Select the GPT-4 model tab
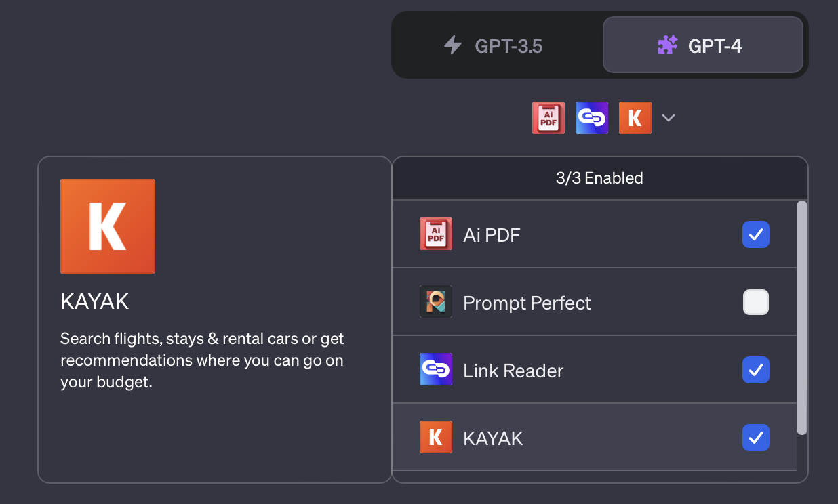Viewport: 838px width, 504px height. 702,45
